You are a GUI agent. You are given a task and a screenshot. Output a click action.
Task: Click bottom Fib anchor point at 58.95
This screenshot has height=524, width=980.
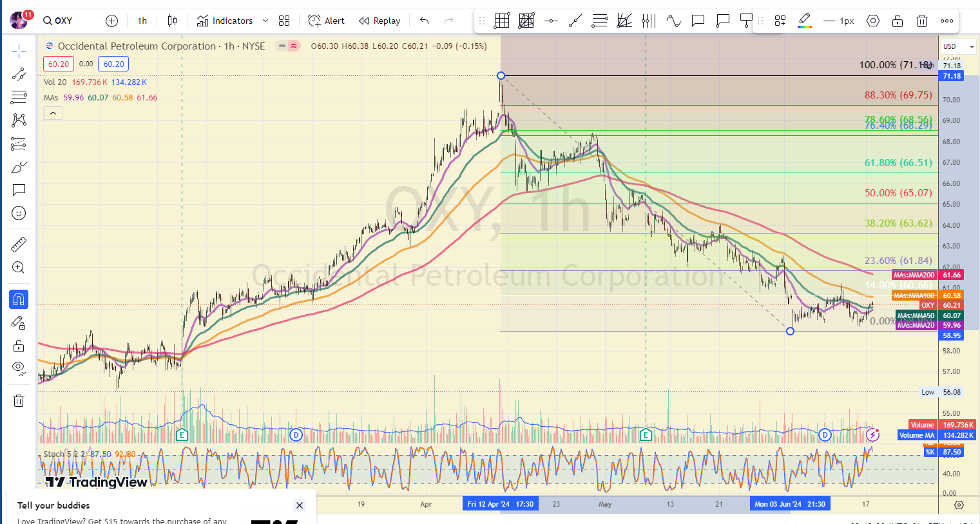click(790, 331)
